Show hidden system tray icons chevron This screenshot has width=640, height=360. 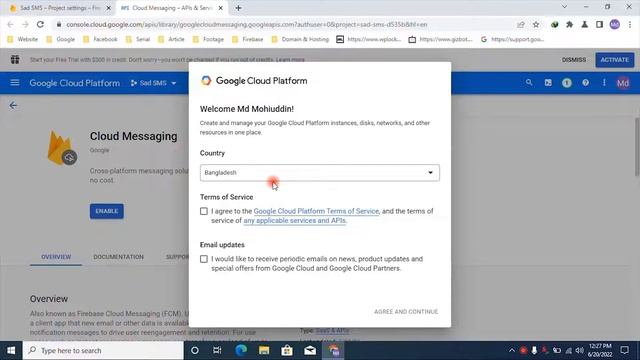point(511,350)
